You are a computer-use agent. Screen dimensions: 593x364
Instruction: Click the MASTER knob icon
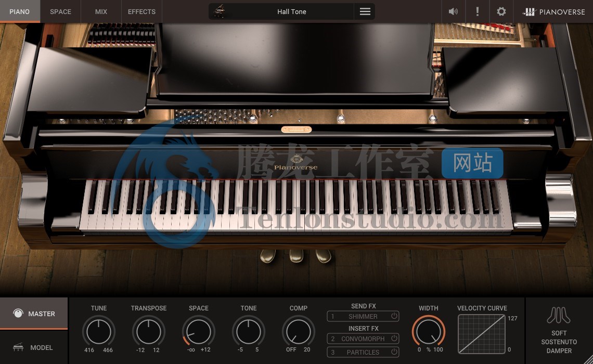tap(18, 314)
